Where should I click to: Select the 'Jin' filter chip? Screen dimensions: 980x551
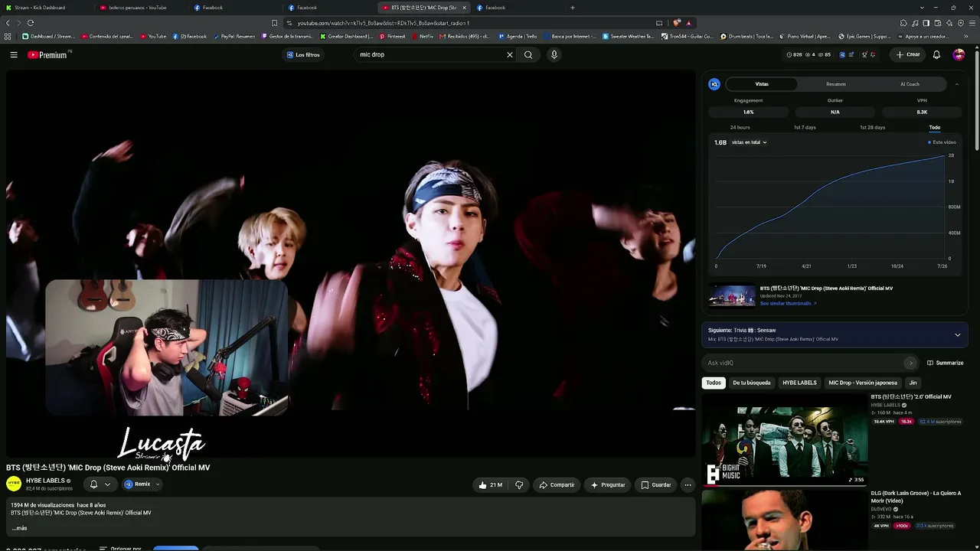pos(913,383)
